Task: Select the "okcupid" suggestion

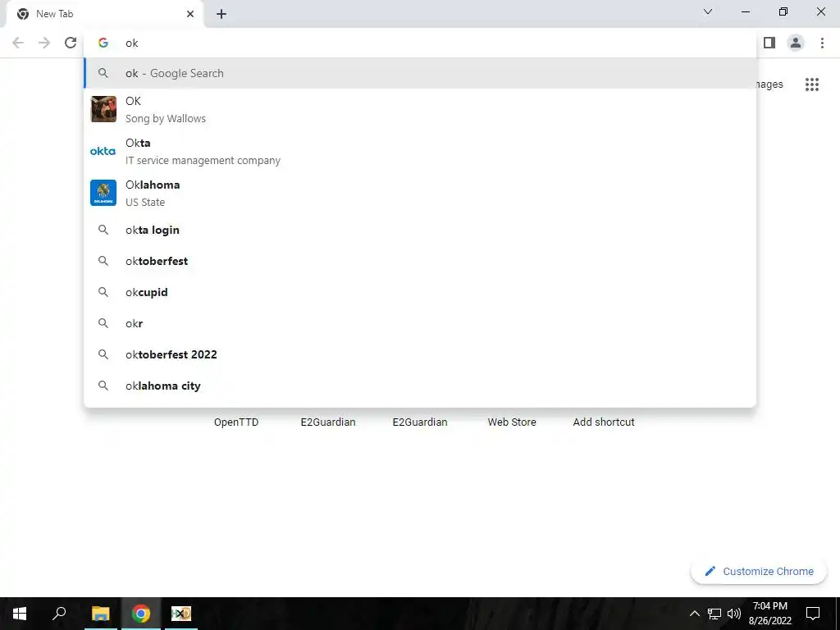Action: coord(421,292)
